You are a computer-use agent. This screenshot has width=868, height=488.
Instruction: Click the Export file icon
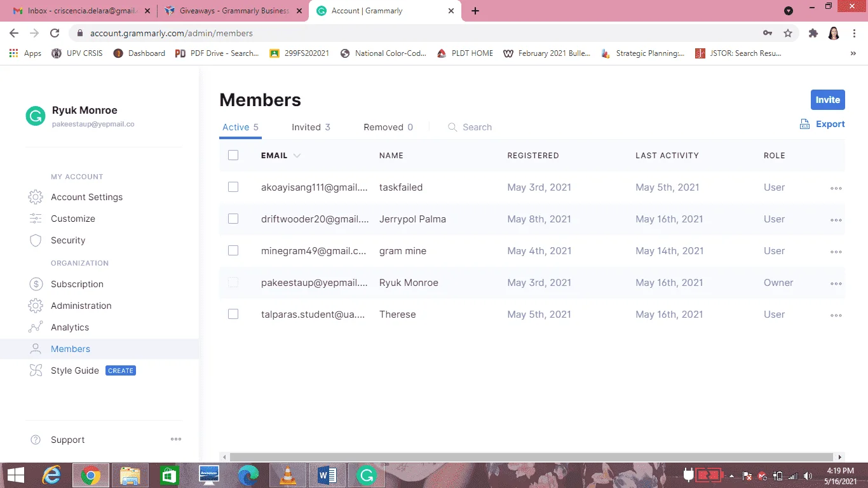click(x=804, y=124)
